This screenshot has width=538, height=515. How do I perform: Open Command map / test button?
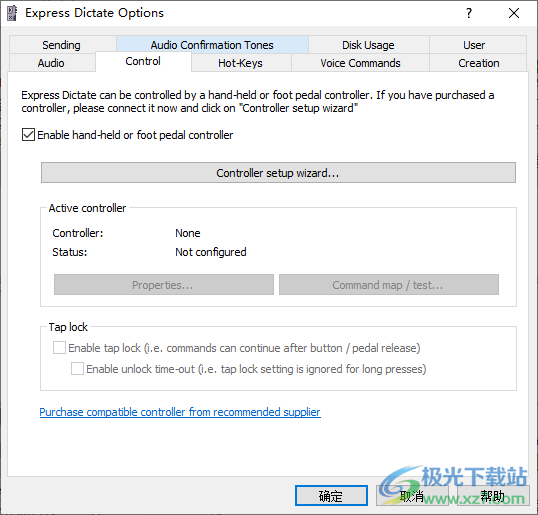pyautogui.click(x=389, y=284)
